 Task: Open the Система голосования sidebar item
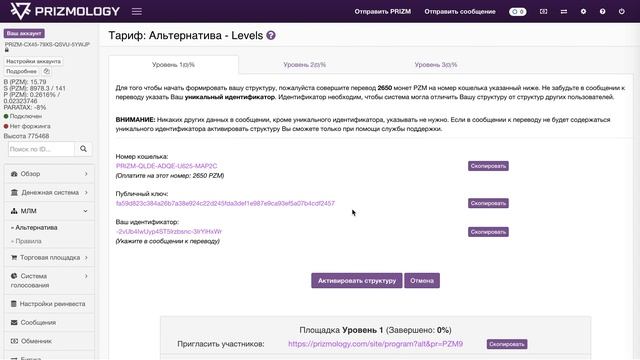pos(49,281)
